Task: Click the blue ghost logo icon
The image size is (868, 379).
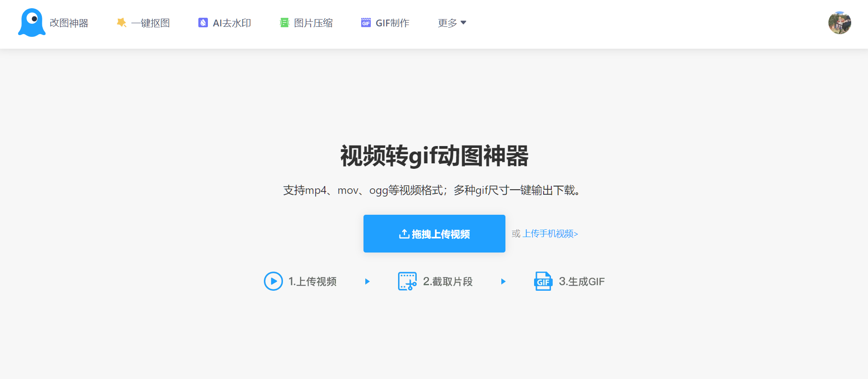Action: pyautogui.click(x=32, y=23)
